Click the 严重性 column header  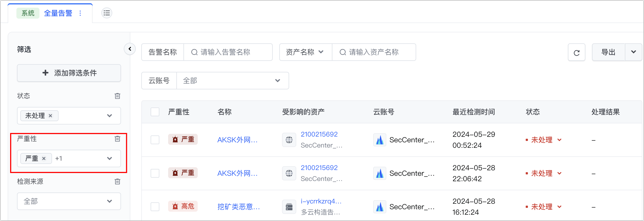[179, 112]
